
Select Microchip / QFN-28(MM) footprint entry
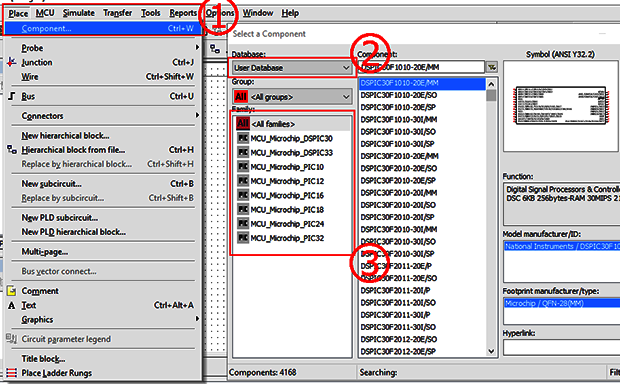coord(562,303)
